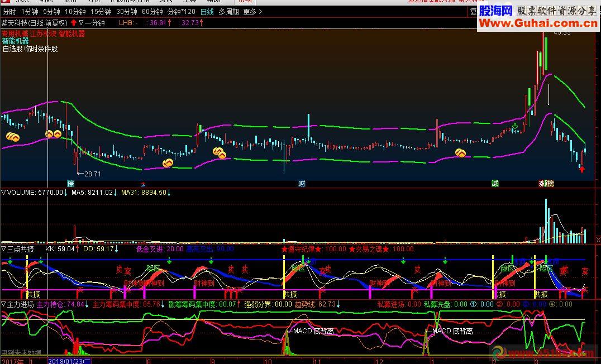Click the 主力筹码集中度: 85.76 value
The height and width of the screenshot is (364, 601).
pyautogui.click(x=126, y=304)
